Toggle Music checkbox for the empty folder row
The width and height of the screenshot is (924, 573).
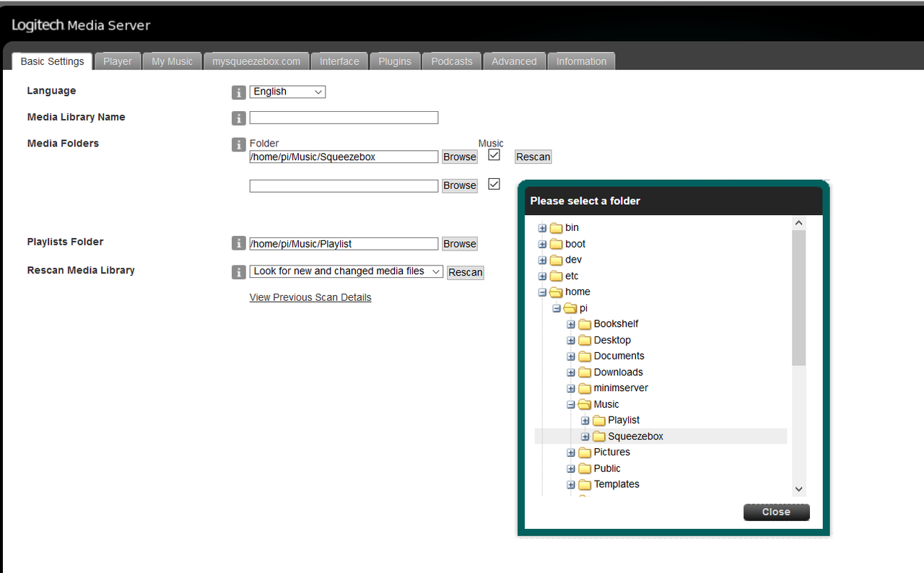[x=494, y=184]
